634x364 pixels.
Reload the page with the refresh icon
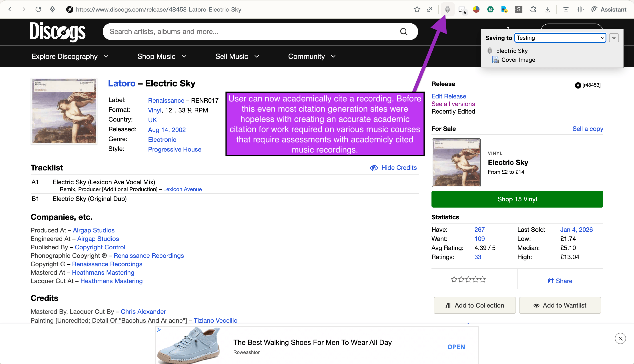point(38,10)
